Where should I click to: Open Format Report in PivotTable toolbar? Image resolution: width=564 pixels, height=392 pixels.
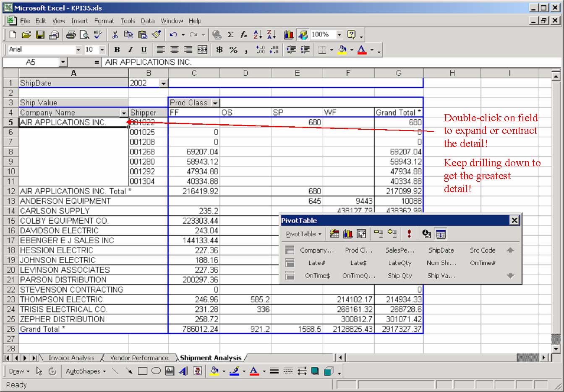(334, 234)
